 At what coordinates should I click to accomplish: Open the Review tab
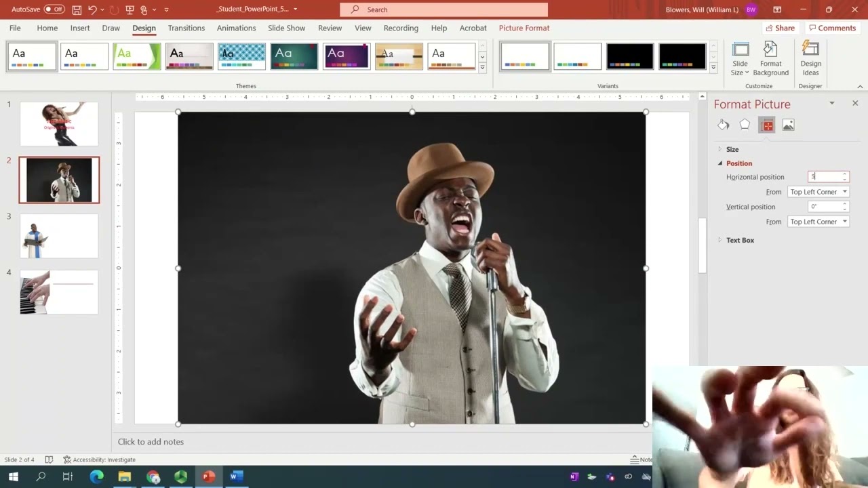point(330,28)
